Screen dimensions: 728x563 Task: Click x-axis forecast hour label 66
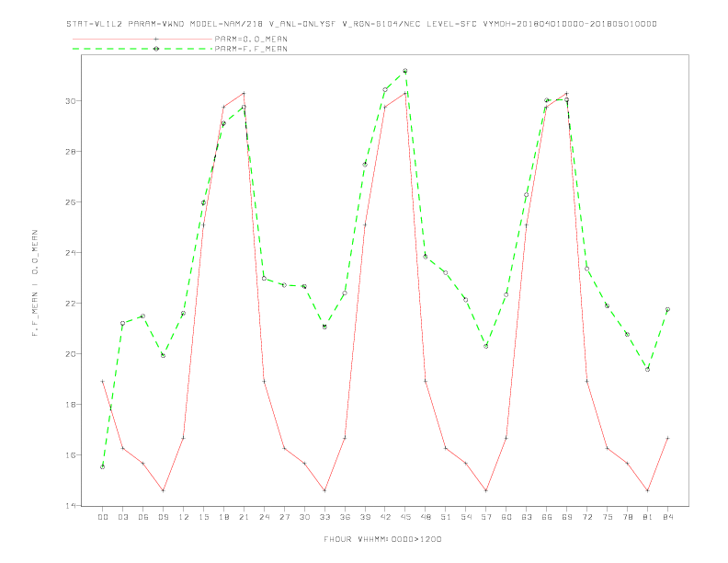tap(547, 517)
